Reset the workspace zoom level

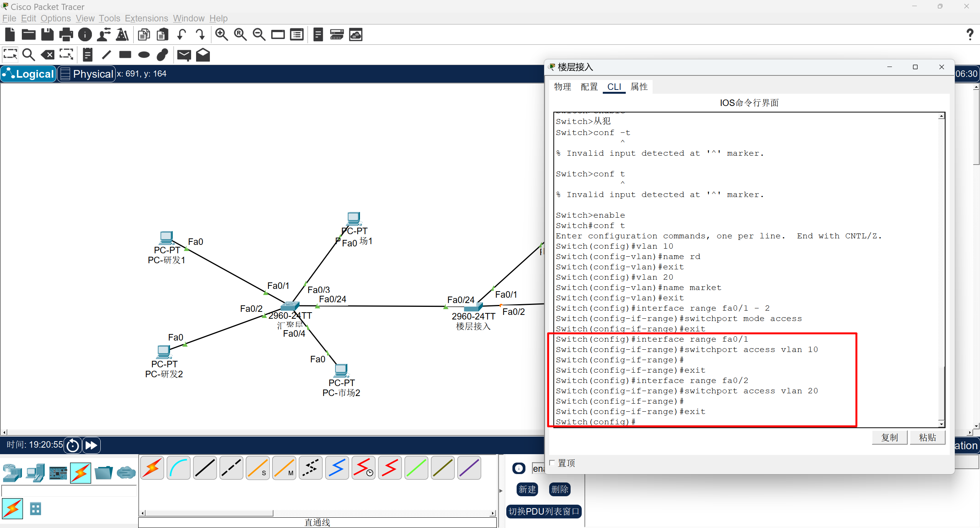240,35
